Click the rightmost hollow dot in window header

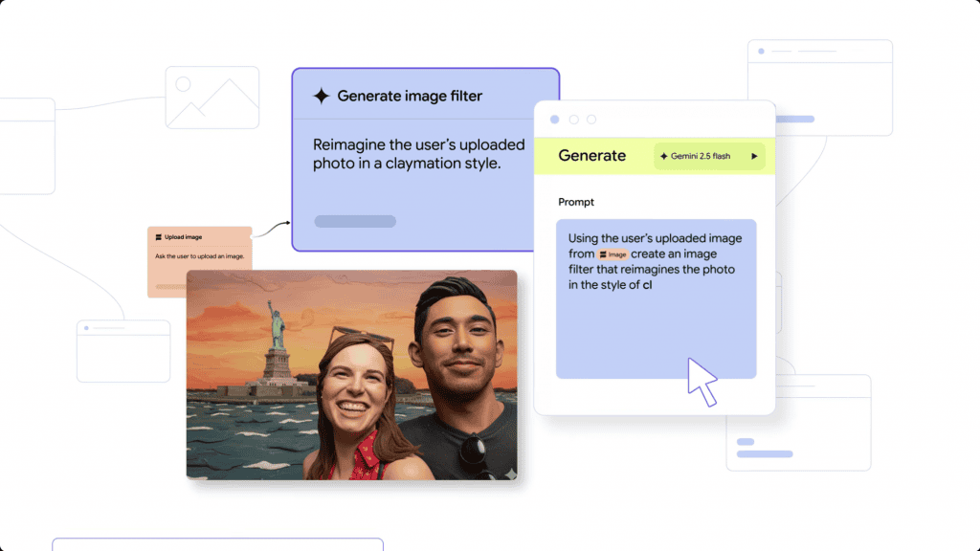click(591, 120)
